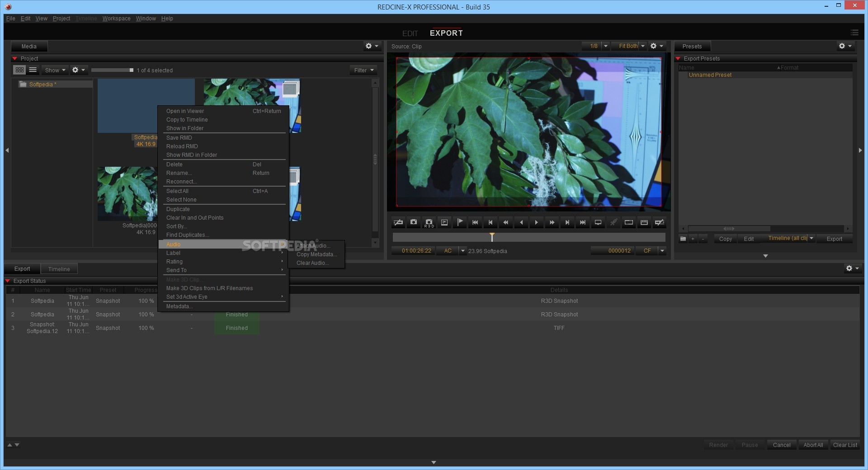Click Clear List at the bottom right
Screen dimensions: 868x470
pyautogui.click(x=844, y=445)
